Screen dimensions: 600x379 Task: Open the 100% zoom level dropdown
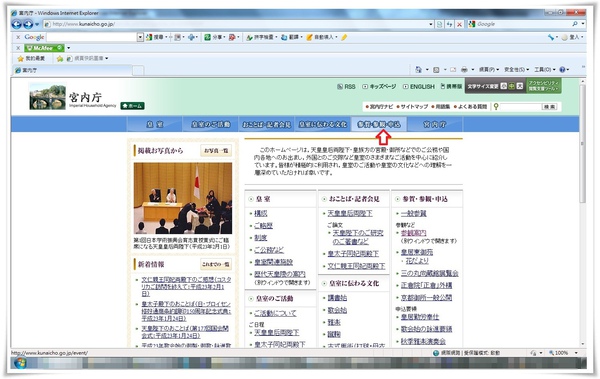click(576, 353)
